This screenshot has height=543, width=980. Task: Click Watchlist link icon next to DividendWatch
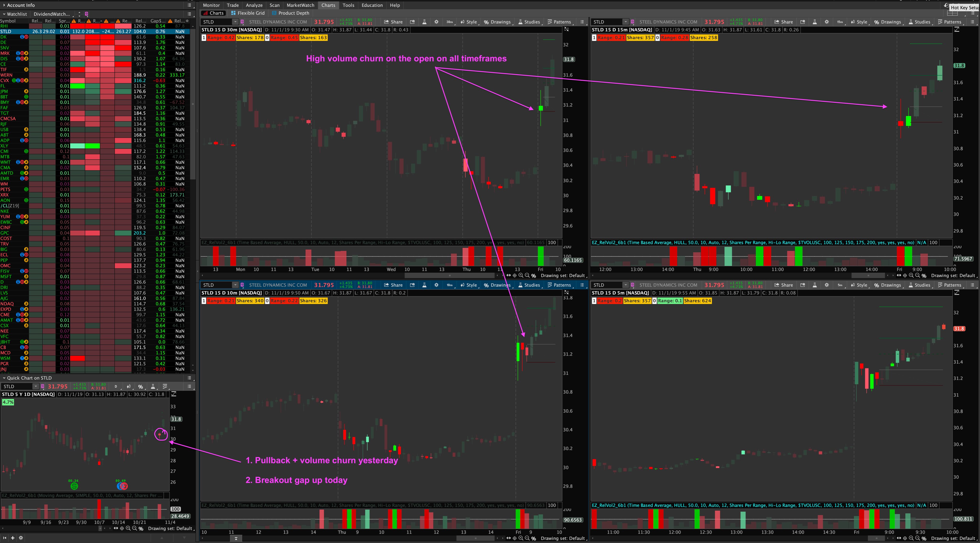tap(86, 14)
